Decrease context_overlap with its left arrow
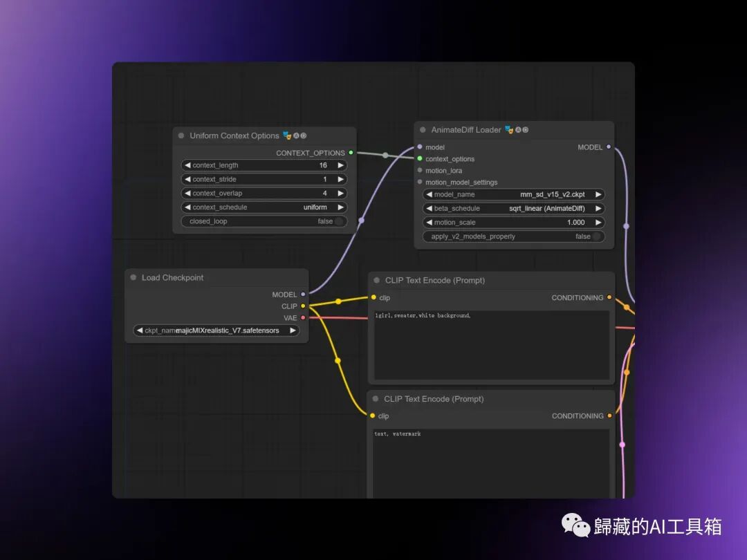747x560 pixels. [x=187, y=194]
